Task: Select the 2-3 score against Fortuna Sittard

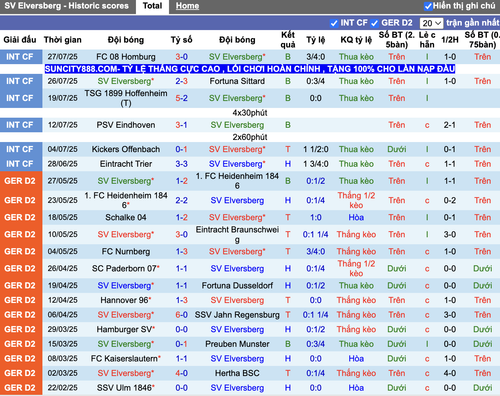Action: 182,81
